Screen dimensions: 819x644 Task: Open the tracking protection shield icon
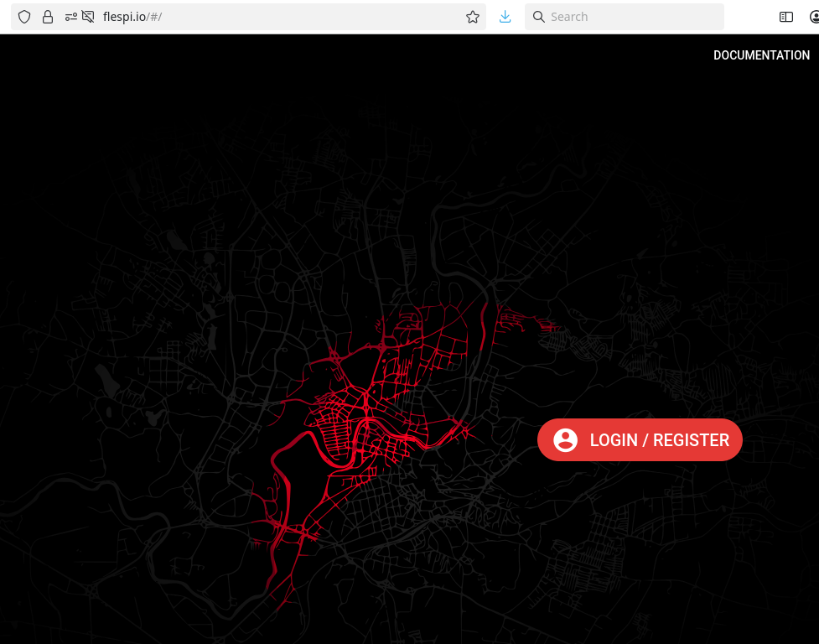[24, 17]
